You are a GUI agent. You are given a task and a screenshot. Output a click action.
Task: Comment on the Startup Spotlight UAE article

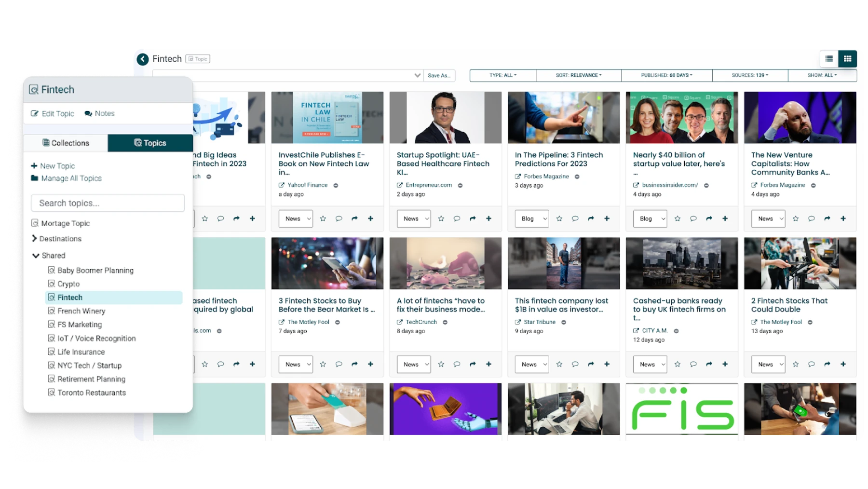pos(457,218)
